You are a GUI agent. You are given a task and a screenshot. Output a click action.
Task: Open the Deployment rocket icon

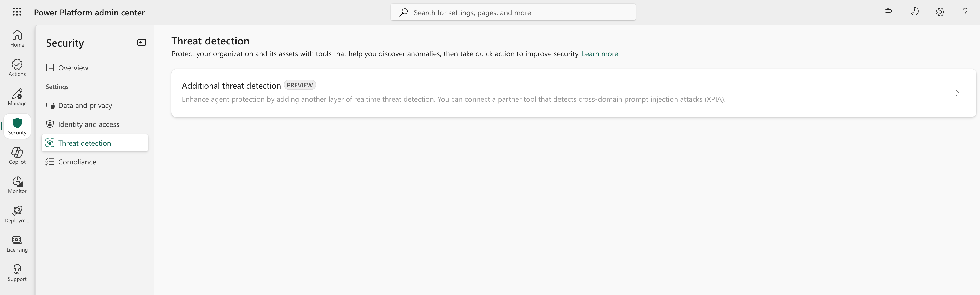[x=17, y=214]
